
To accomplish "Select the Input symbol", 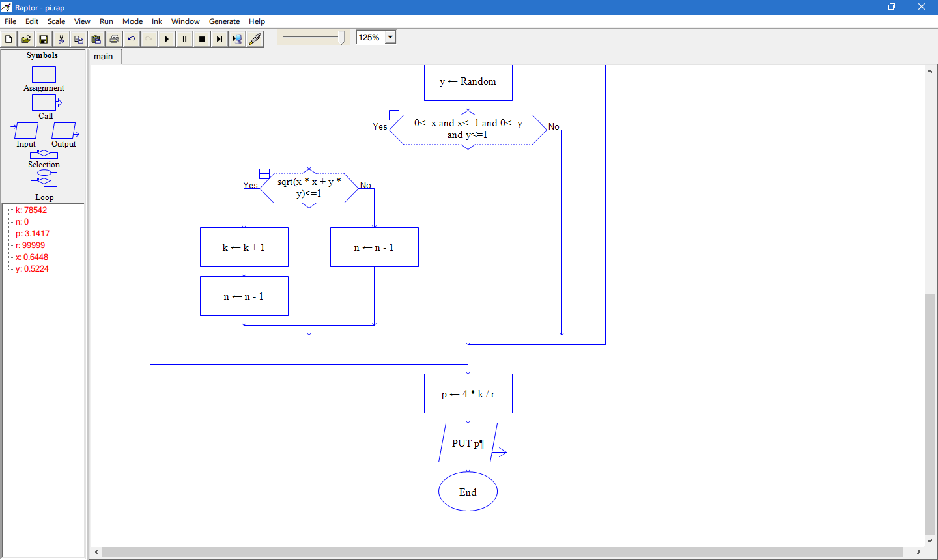I will click(x=25, y=130).
